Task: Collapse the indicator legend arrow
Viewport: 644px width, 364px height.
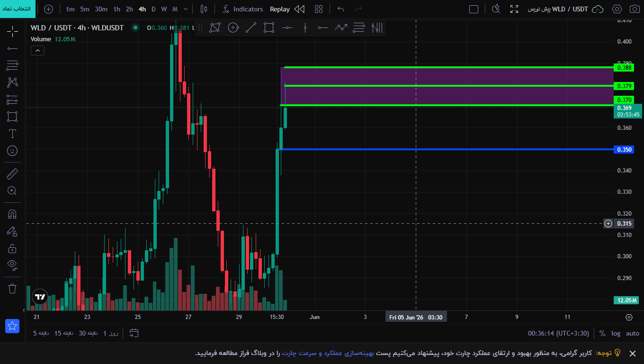Action: click(x=37, y=51)
